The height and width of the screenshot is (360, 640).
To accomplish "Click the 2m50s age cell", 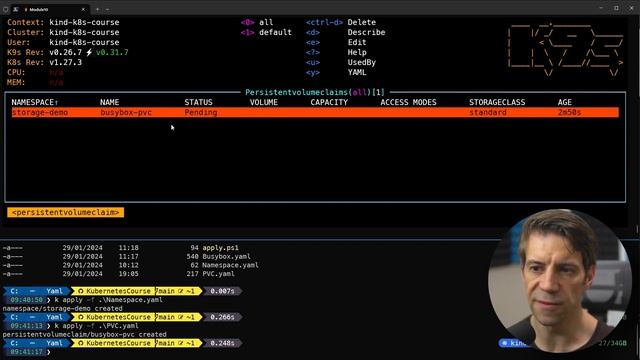I will tap(569, 112).
